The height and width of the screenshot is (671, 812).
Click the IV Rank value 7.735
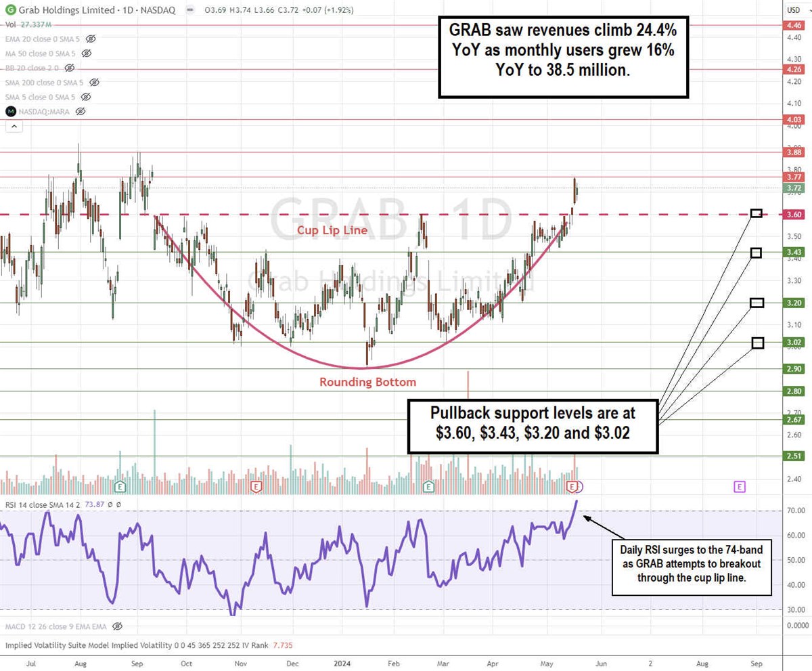(x=283, y=646)
